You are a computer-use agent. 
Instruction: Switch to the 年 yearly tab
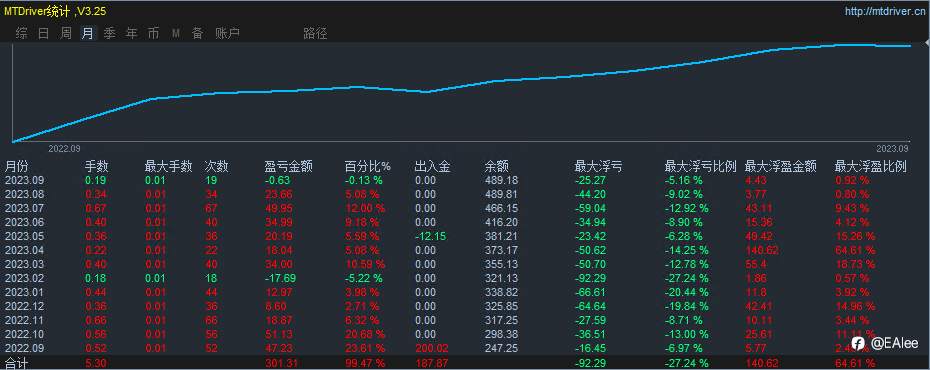pyautogui.click(x=132, y=33)
